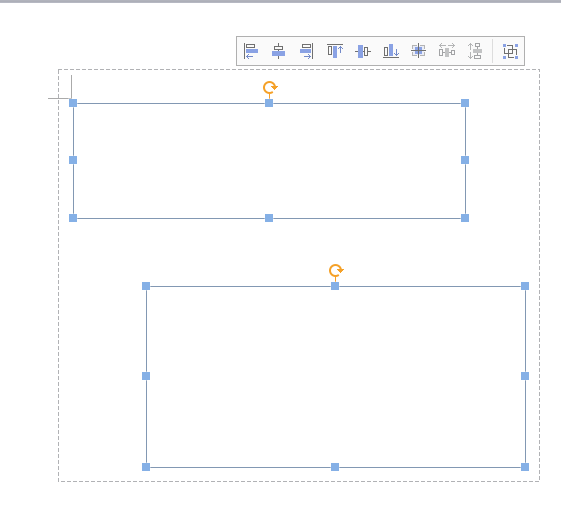
Task: Align selected shapes to the top
Action: 335,51
